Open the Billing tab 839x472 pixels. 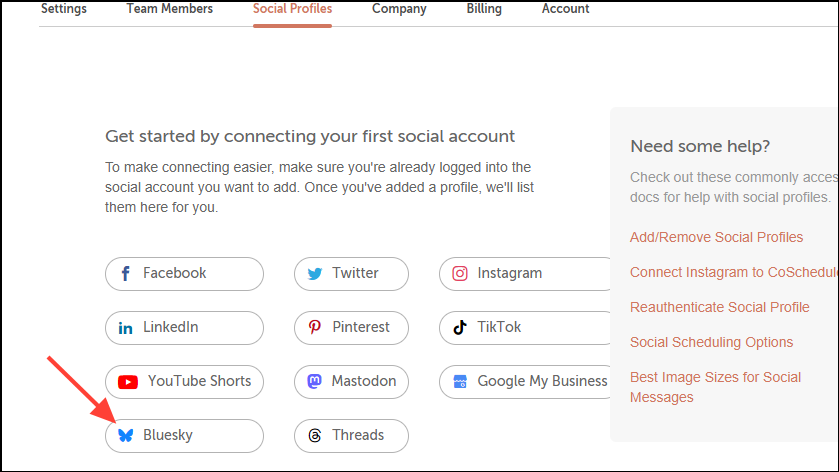tap(484, 9)
